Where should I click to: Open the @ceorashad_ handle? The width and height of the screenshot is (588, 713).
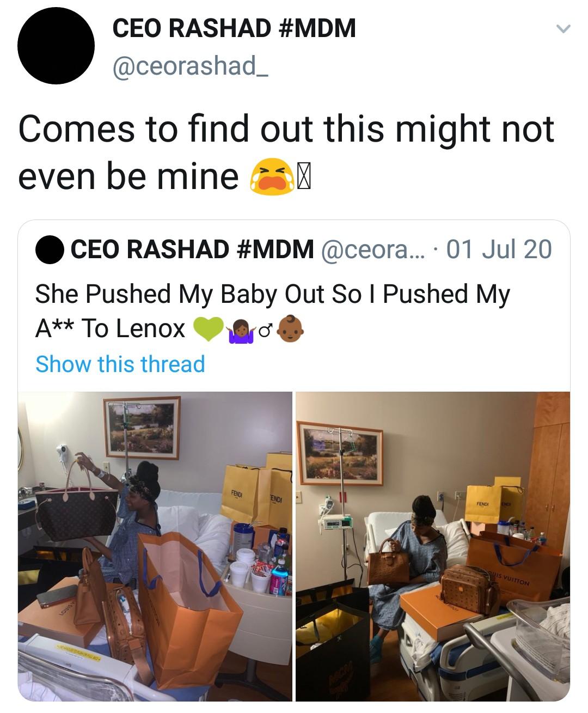pyautogui.click(x=190, y=66)
